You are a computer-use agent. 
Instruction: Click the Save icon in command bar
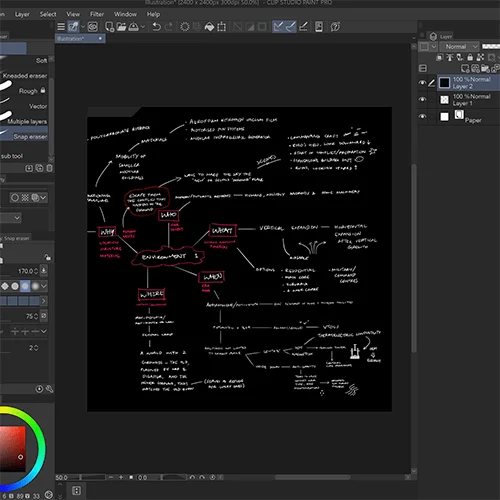[133, 27]
